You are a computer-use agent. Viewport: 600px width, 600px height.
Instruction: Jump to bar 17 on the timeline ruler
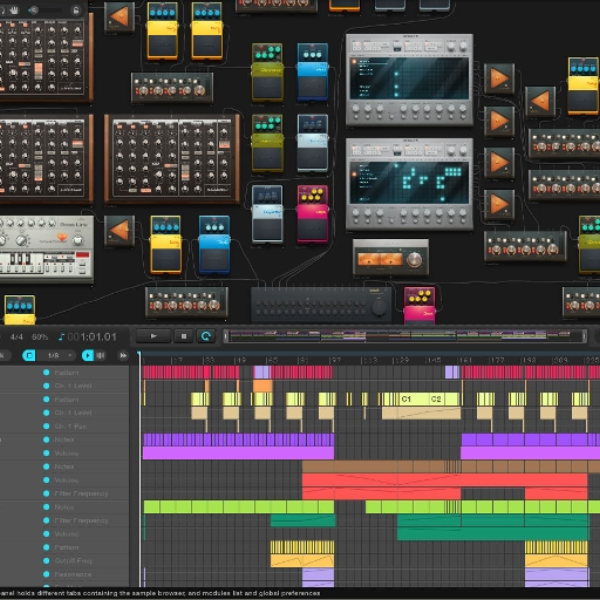point(177,360)
